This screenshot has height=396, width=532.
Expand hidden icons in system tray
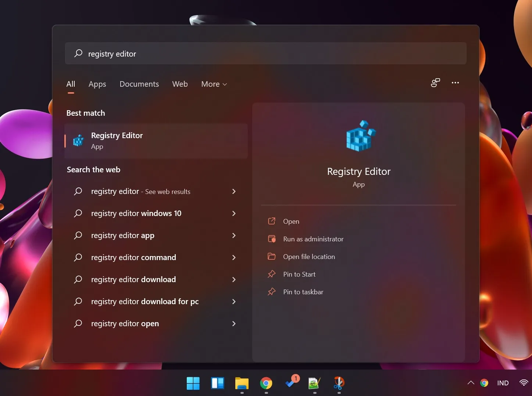point(471,383)
